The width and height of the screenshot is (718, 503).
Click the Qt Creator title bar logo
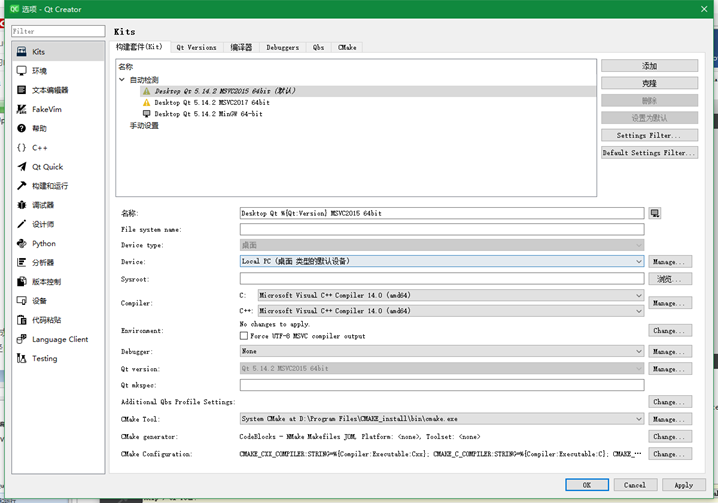pyautogui.click(x=14, y=9)
